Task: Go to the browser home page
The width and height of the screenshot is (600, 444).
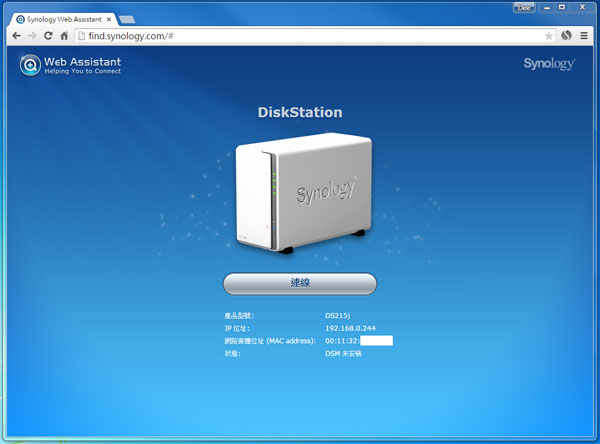Action: pyautogui.click(x=64, y=35)
